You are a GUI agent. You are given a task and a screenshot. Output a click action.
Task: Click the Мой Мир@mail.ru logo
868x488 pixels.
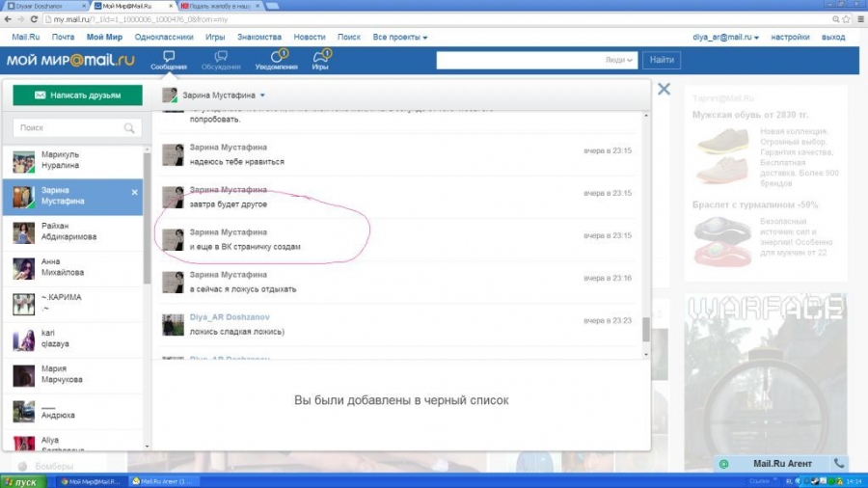coord(70,60)
